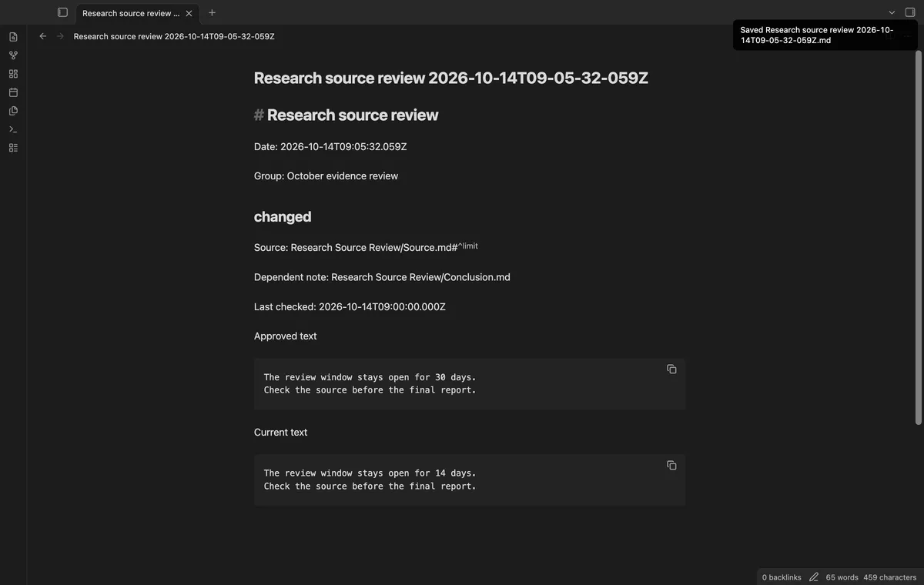
Task: Open the 0 backlinks status item
Action: (782, 577)
